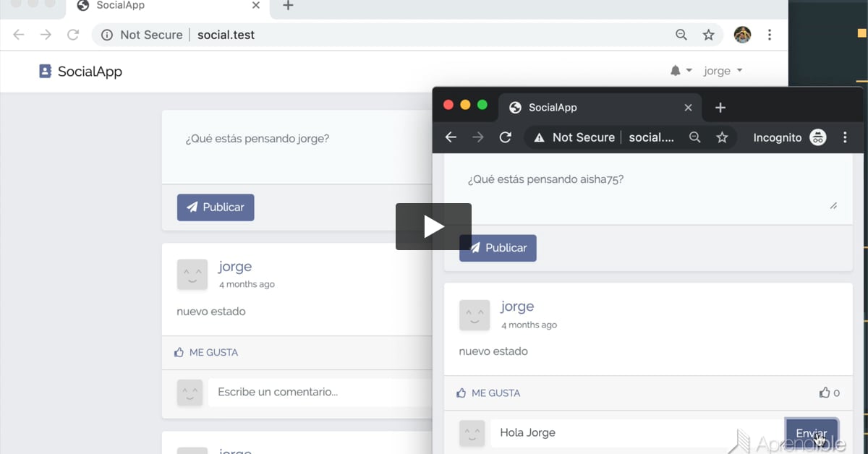Open three-dot menu in incognito window
Screen dimensions: 868x454
tap(845, 137)
